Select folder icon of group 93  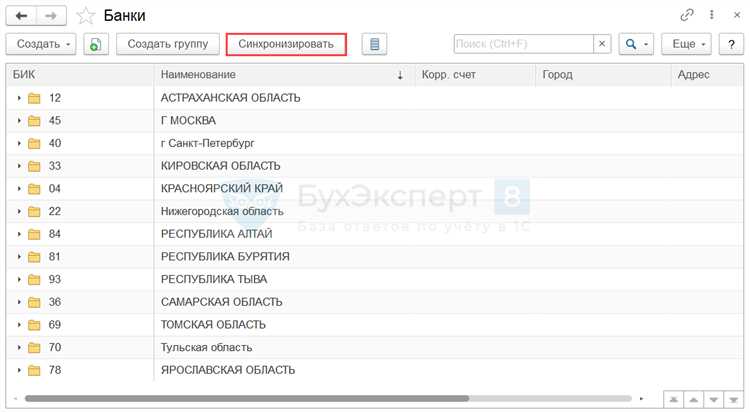click(x=34, y=279)
